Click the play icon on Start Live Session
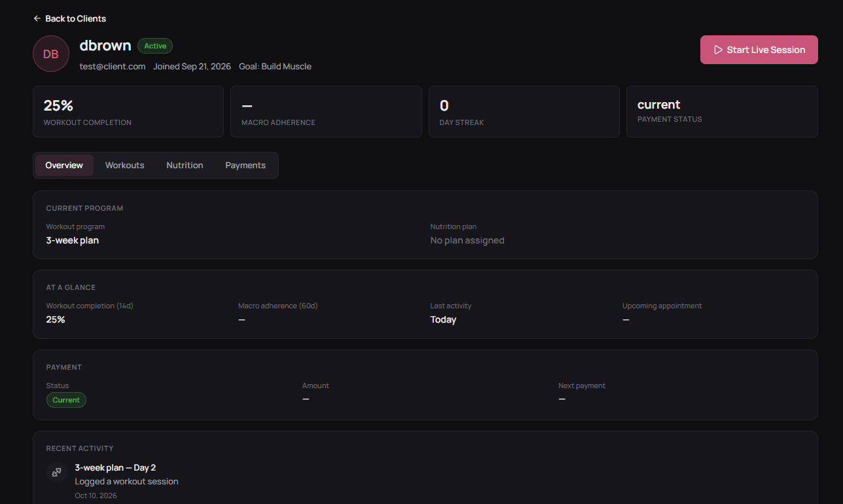 (718, 50)
